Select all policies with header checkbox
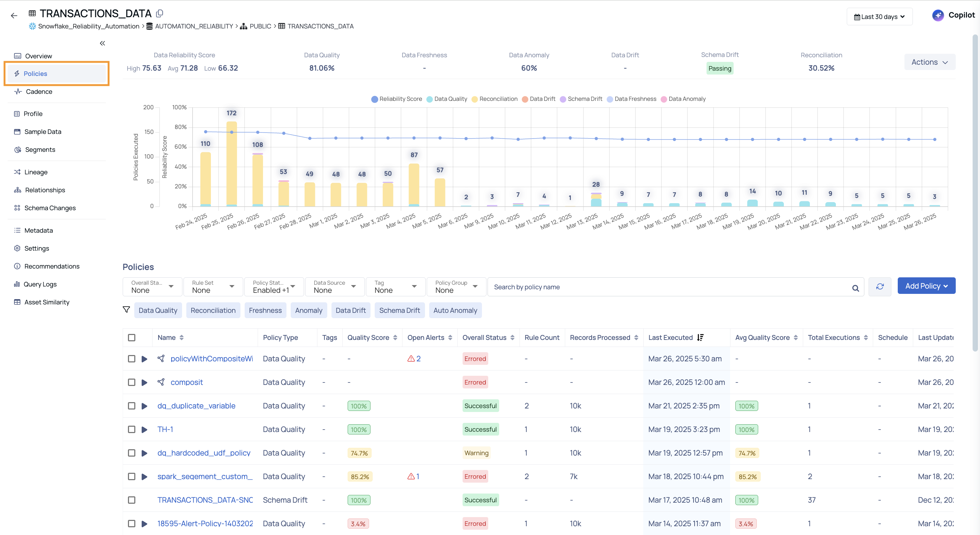 pos(131,337)
